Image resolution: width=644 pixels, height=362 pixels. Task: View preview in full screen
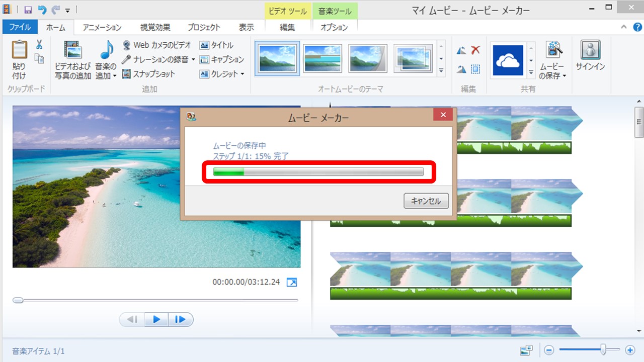(x=291, y=283)
